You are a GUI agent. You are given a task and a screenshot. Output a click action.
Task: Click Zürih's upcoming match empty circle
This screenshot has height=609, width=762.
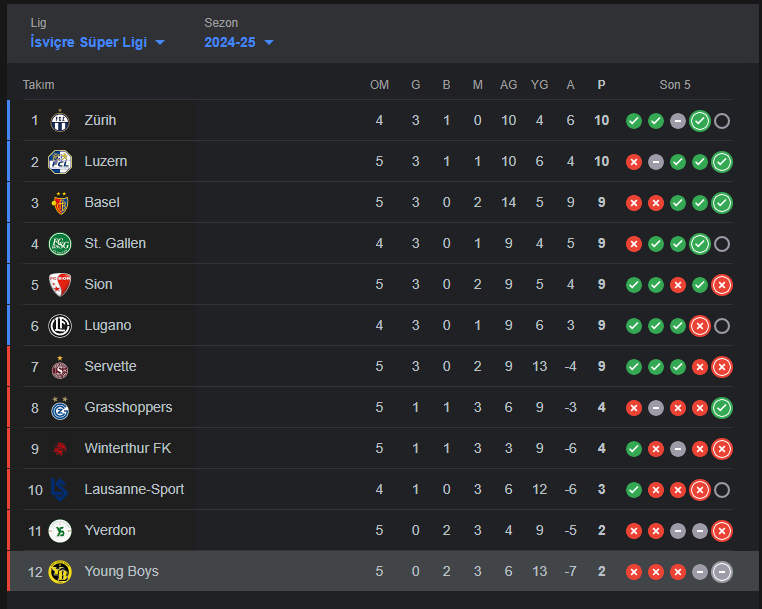coord(722,120)
